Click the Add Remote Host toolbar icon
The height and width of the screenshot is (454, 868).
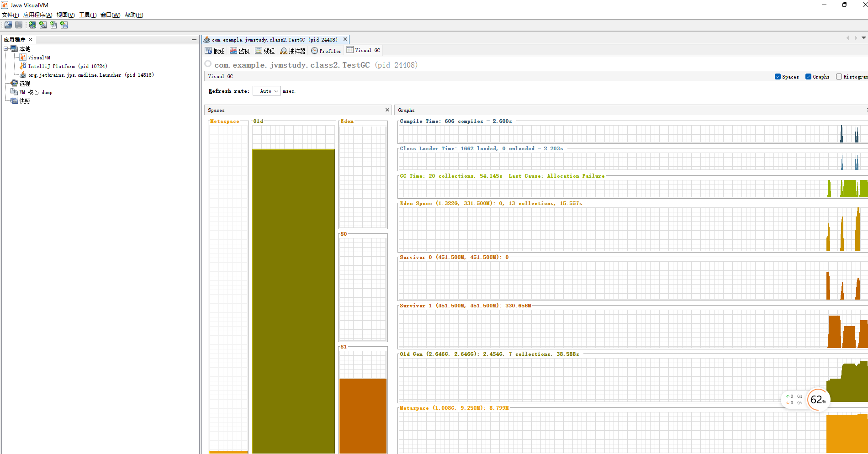tap(32, 25)
